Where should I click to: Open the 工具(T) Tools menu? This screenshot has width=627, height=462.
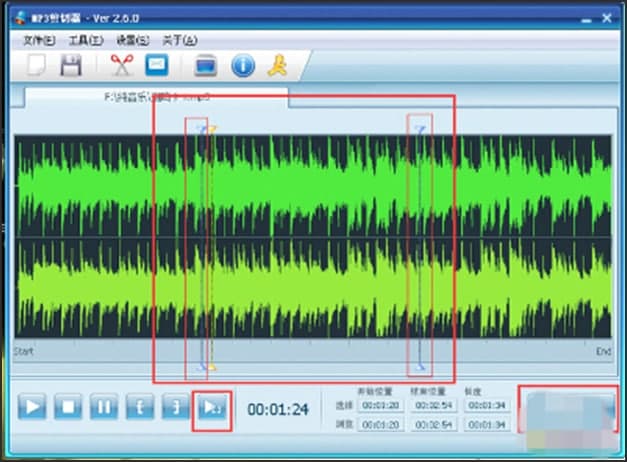tap(86, 40)
